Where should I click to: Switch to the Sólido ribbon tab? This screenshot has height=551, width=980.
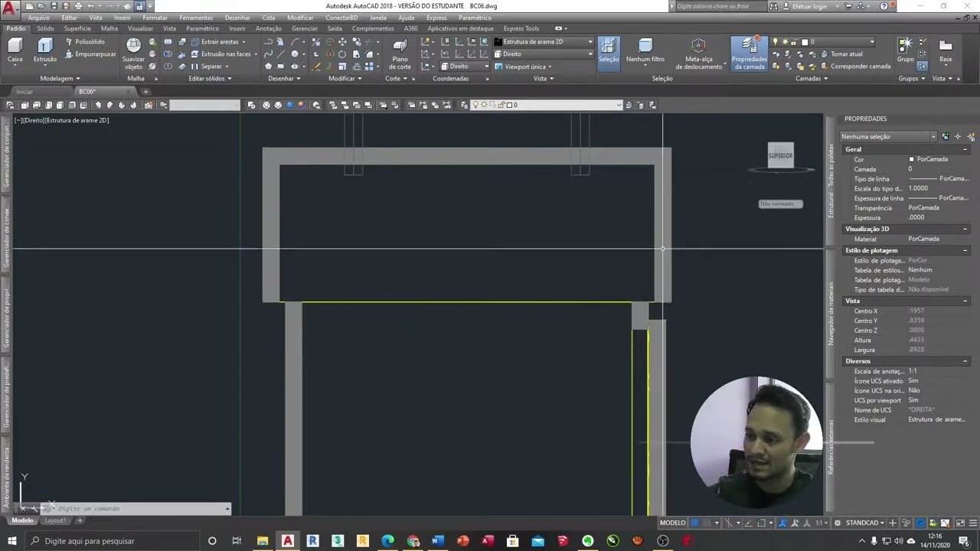pyautogui.click(x=46, y=28)
